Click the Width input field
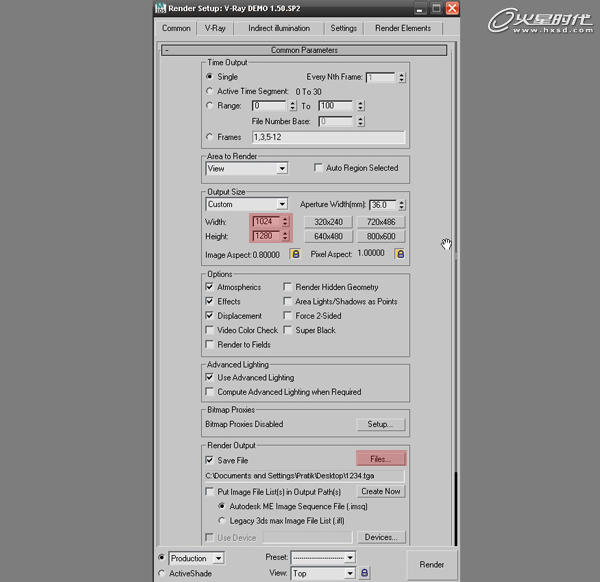Viewport: 600px width, 582px height. point(266,222)
